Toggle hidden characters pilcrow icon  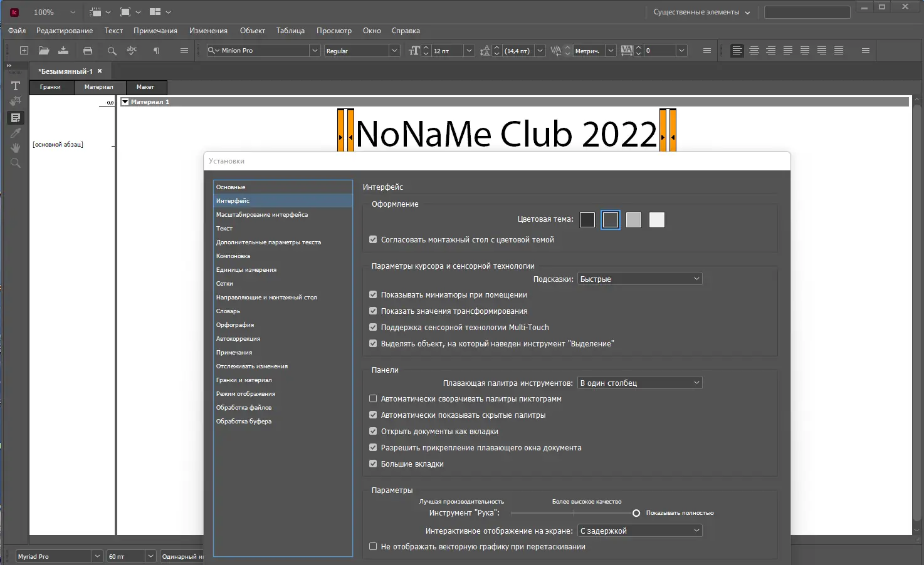(156, 50)
